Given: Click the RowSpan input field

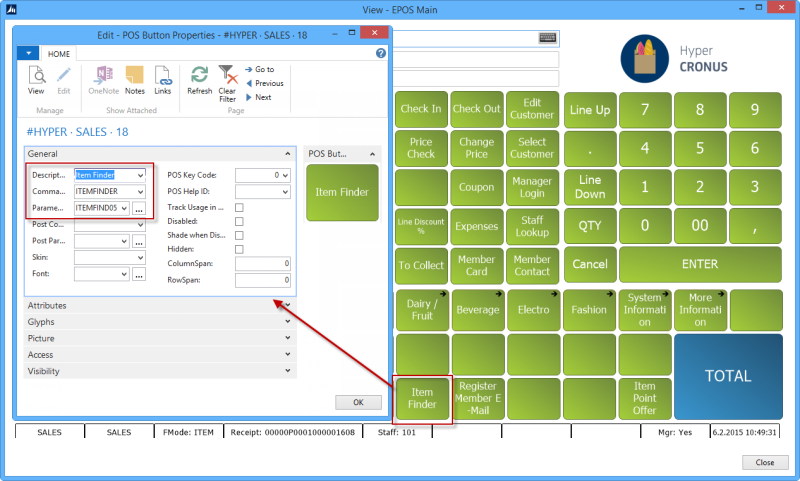Looking at the screenshot, I should pyautogui.click(x=263, y=280).
